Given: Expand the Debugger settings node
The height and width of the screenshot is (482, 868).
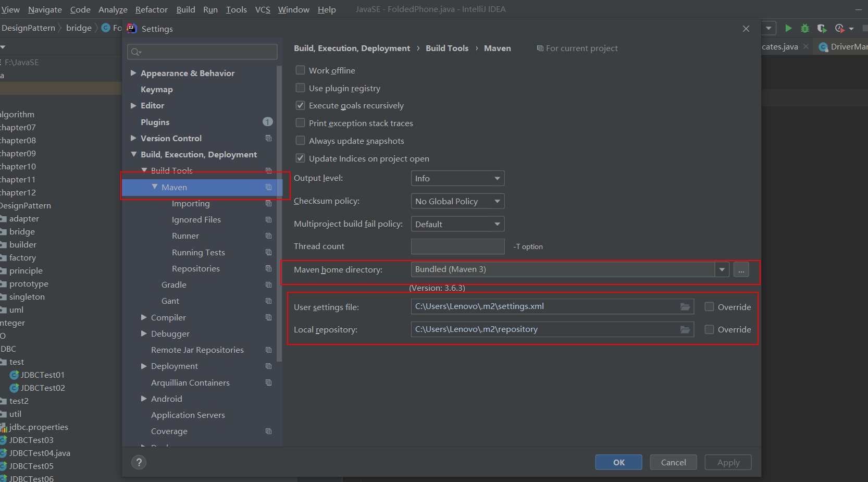Looking at the screenshot, I should [144, 333].
